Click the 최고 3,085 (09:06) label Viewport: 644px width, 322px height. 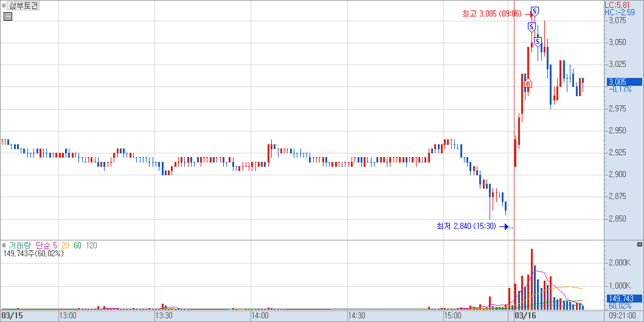click(491, 14)
